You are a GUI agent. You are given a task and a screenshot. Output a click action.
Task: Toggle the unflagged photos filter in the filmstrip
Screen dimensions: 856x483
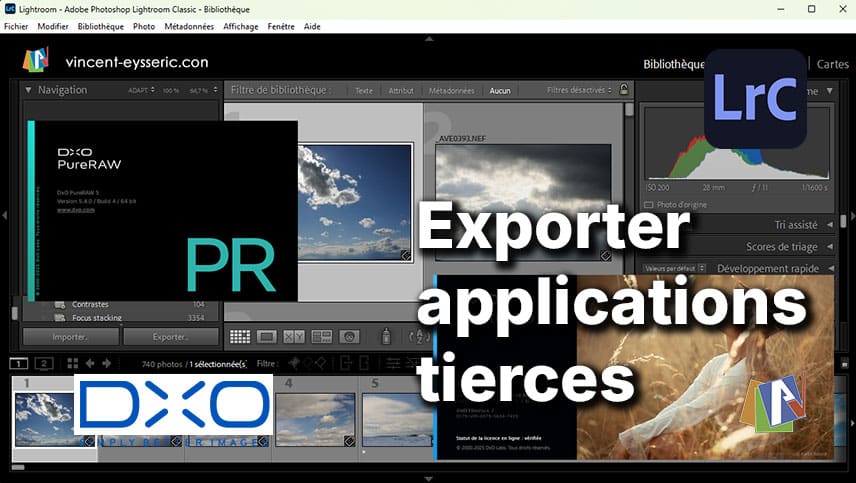click(307, 363)
